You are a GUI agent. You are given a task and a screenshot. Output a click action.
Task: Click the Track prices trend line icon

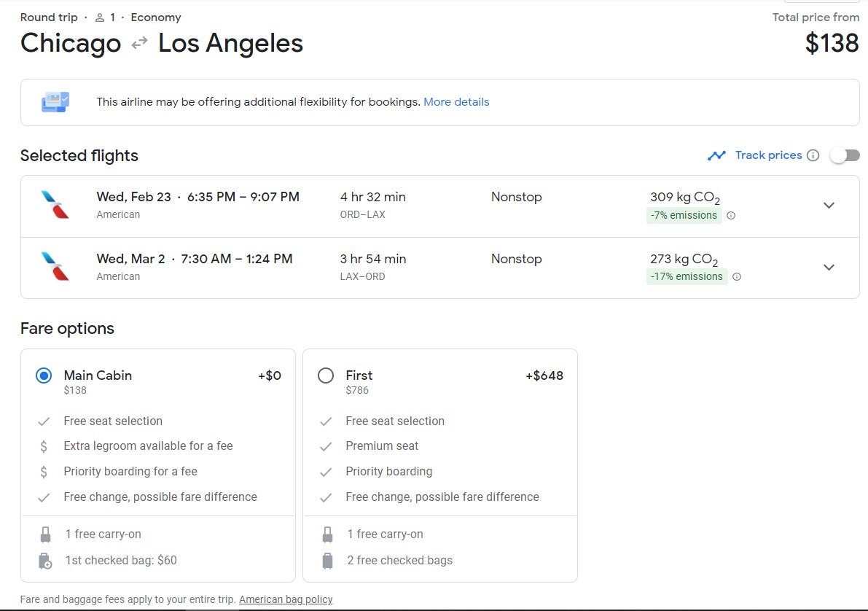pyautogui.click(x=716, y=155)
